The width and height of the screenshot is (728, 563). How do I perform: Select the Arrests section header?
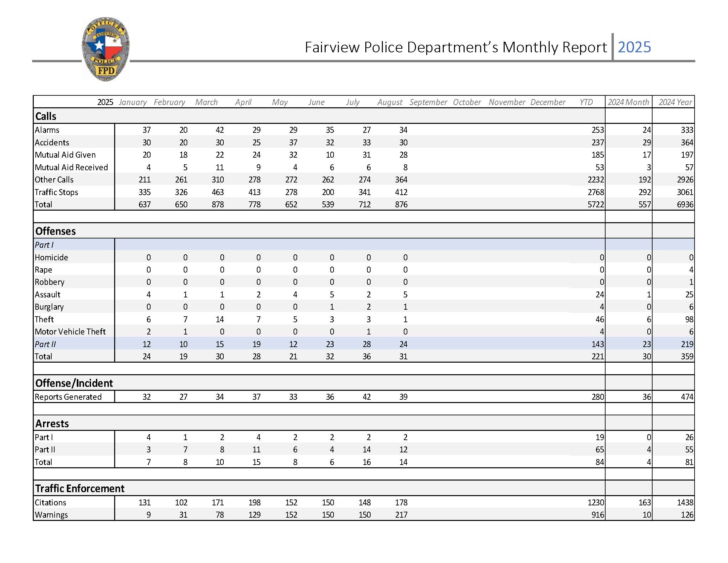click(x=52, y=424)
